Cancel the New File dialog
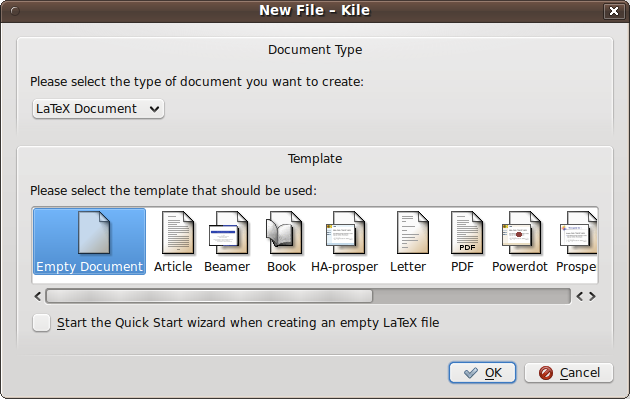 coord(569,372)
